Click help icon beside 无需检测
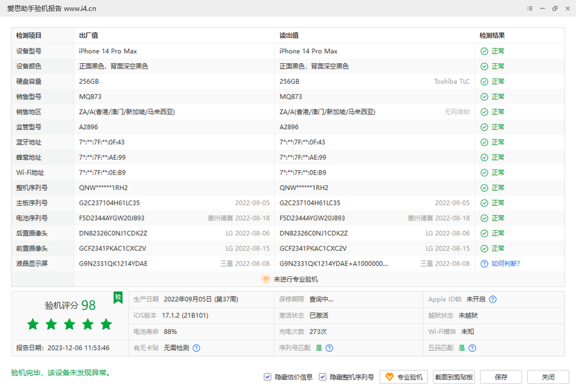Screen dimensions: 576x392 point(196,348)
